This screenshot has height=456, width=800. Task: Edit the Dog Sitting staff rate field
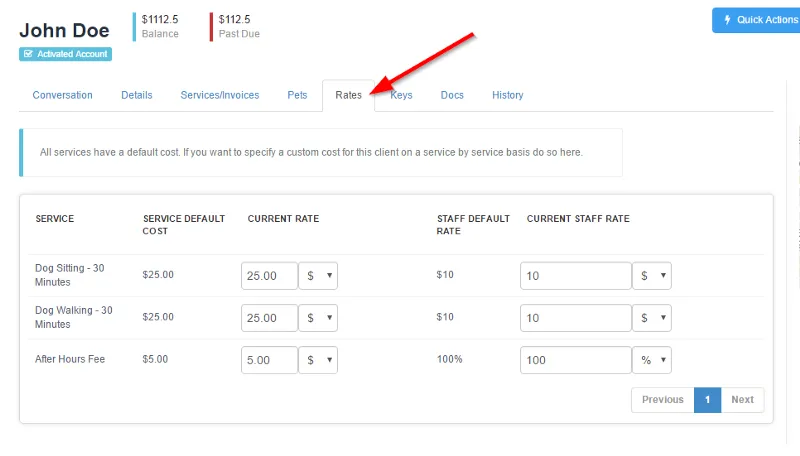[x=576, y=276]
